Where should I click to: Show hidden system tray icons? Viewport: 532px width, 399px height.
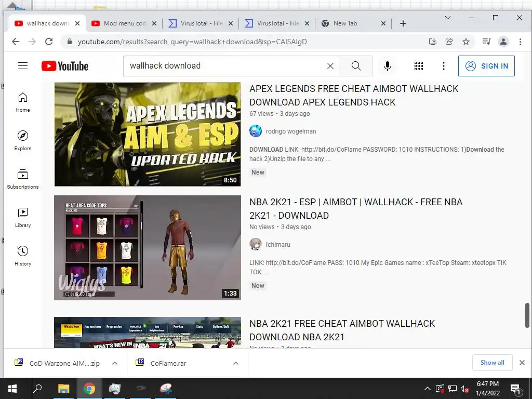[428, 389]
